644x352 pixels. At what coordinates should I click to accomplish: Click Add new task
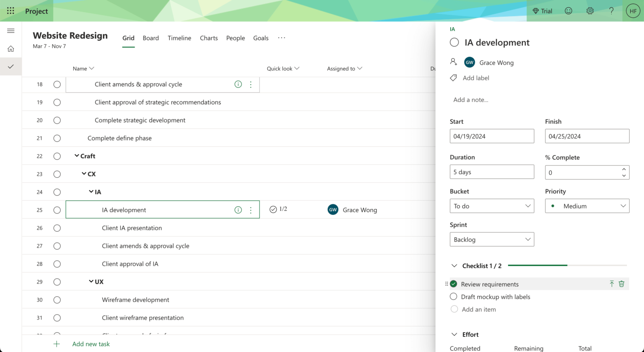click(91, 344)
